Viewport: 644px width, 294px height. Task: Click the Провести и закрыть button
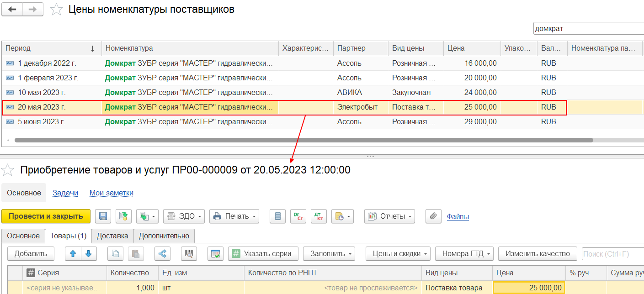click(x=46, y=216)
